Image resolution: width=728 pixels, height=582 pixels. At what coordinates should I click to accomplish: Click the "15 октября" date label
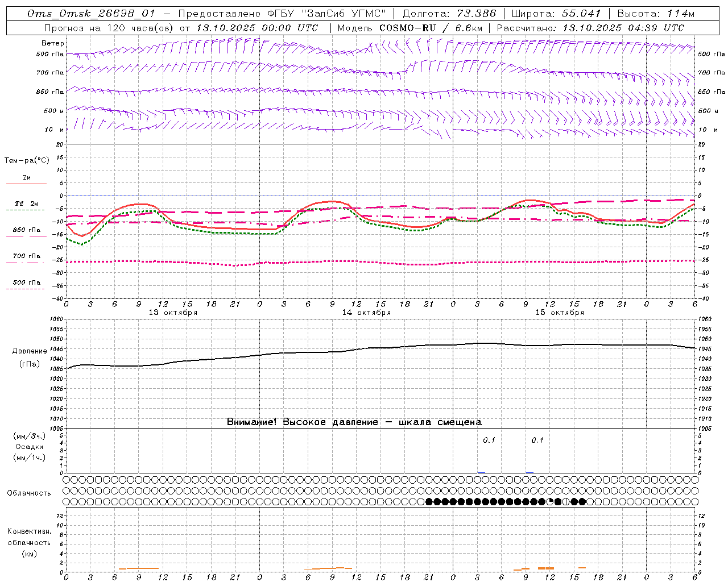(560, 313)
